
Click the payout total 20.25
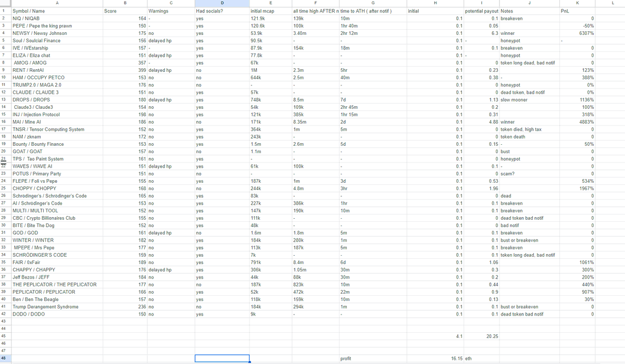492,336
